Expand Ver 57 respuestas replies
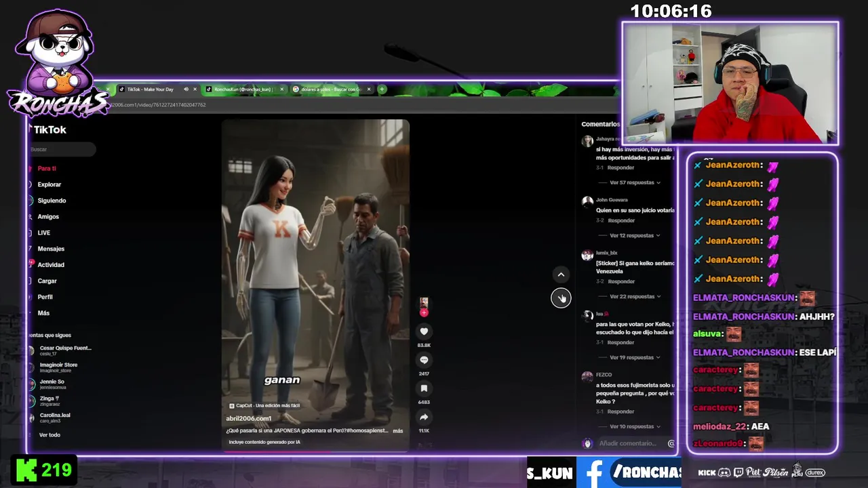Screen dimensions: 868x488 635,182
